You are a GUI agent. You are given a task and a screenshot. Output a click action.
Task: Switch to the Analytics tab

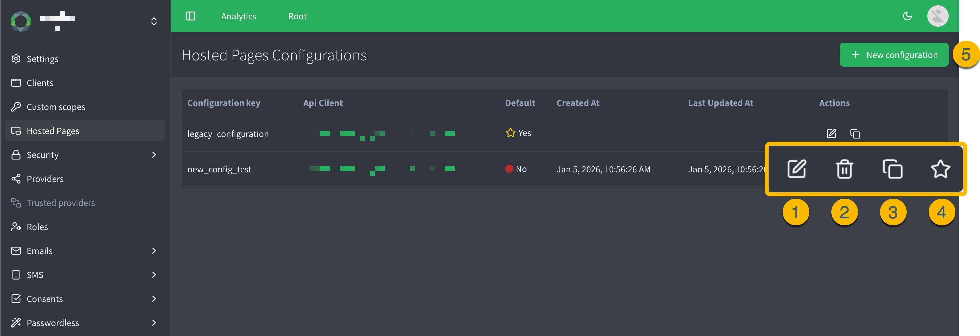click(239, 16)
